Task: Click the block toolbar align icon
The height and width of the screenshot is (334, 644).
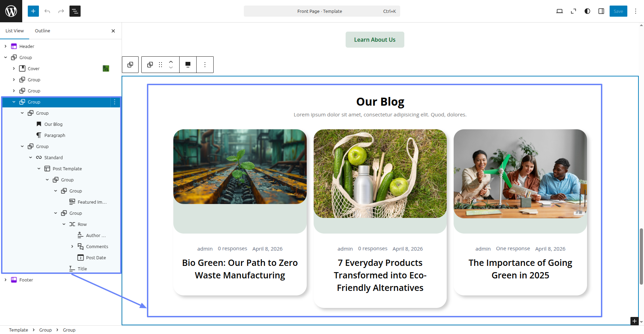Action: [188, 65]
